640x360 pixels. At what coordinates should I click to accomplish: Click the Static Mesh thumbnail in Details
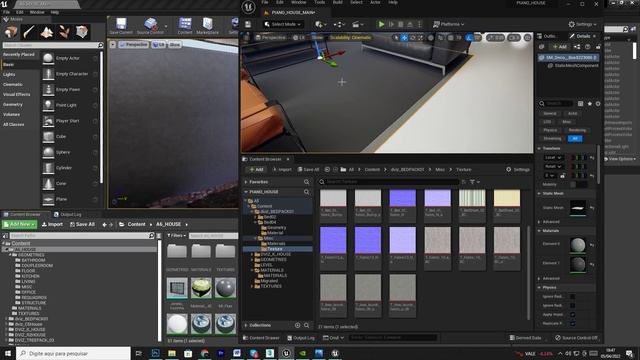[x=578, y=208]
